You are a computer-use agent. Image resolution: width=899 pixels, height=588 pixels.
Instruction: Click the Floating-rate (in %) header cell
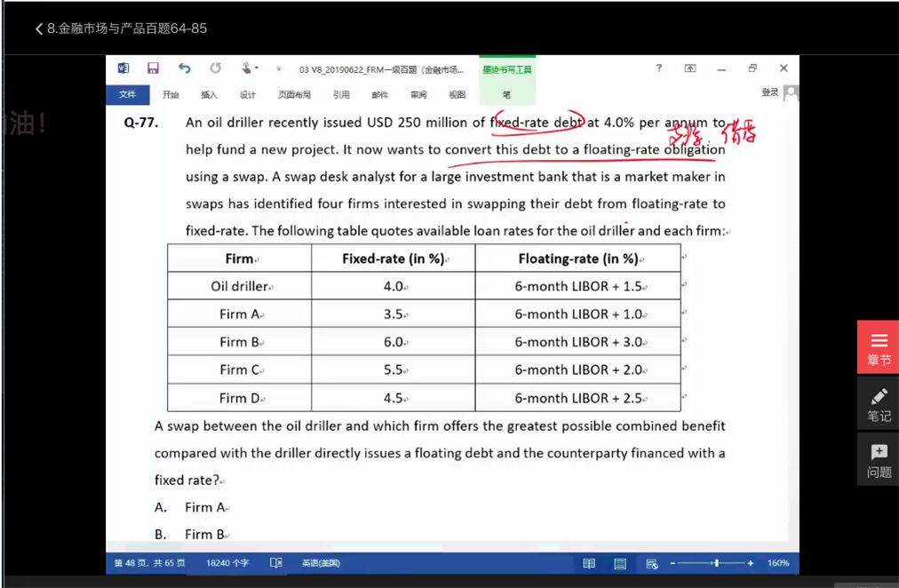(578, 258)
